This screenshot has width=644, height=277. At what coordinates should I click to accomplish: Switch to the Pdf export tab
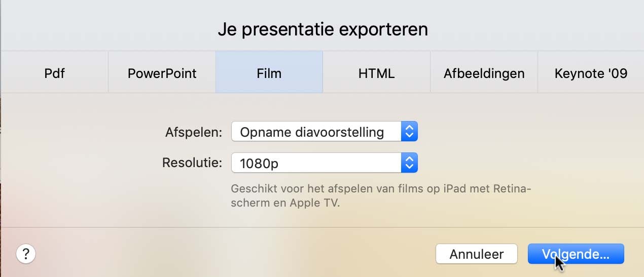pyautogui.click(x=55, y=73)
